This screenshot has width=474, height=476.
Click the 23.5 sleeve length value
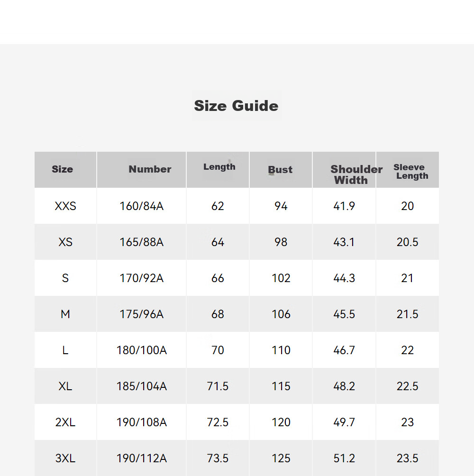pos(407,458)
